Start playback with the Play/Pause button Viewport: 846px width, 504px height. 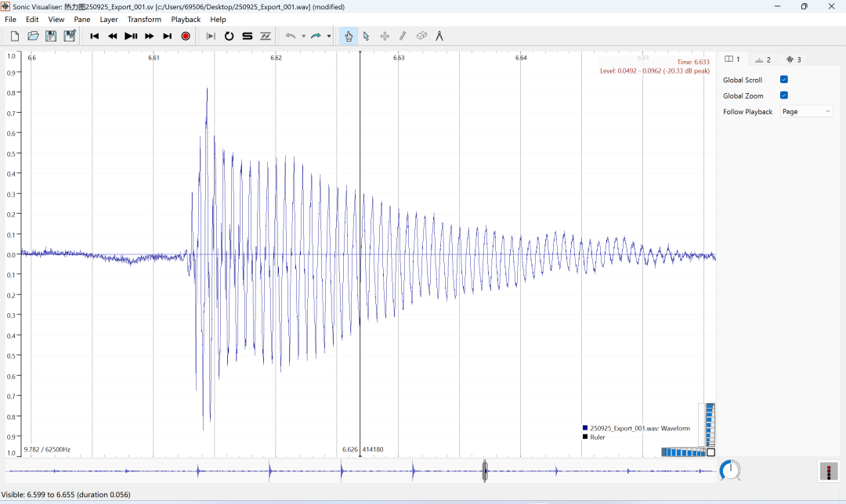click(131, 36)
